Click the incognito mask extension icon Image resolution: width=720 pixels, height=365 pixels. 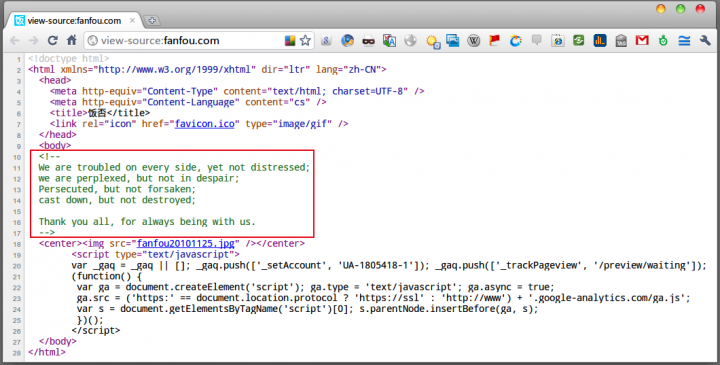pyautogui.click(x=368, y=41)
